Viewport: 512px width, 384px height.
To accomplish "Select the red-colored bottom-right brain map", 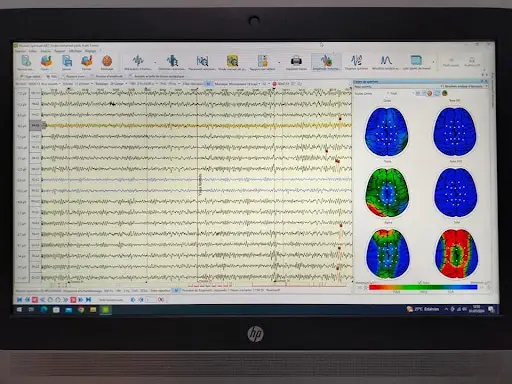I will coord(456,254).
